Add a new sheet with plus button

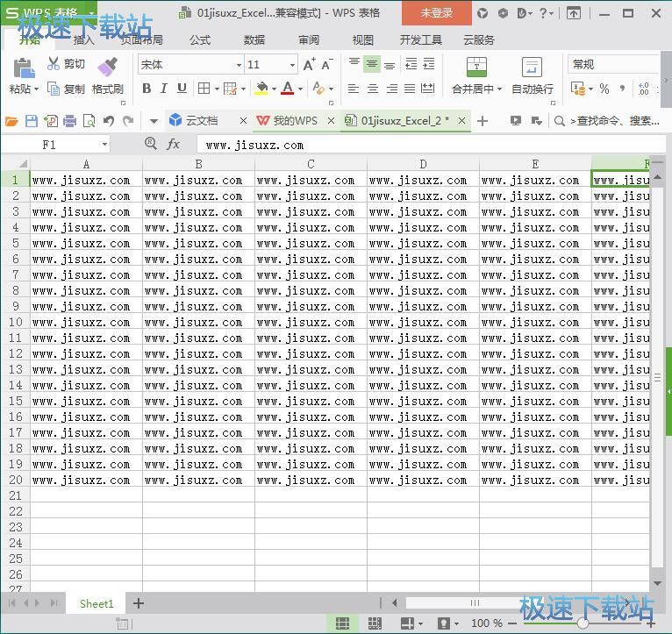pyautogui.click(x=138, y=603)
